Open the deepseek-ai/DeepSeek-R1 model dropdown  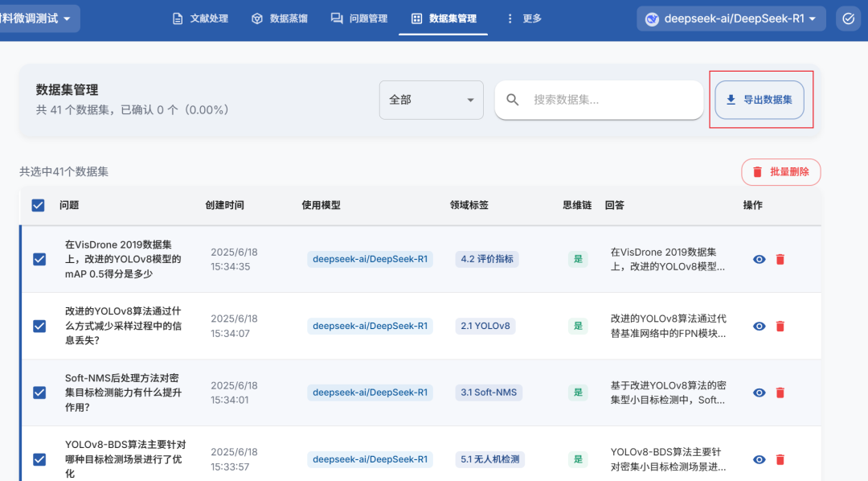click(x=730, y=18)
